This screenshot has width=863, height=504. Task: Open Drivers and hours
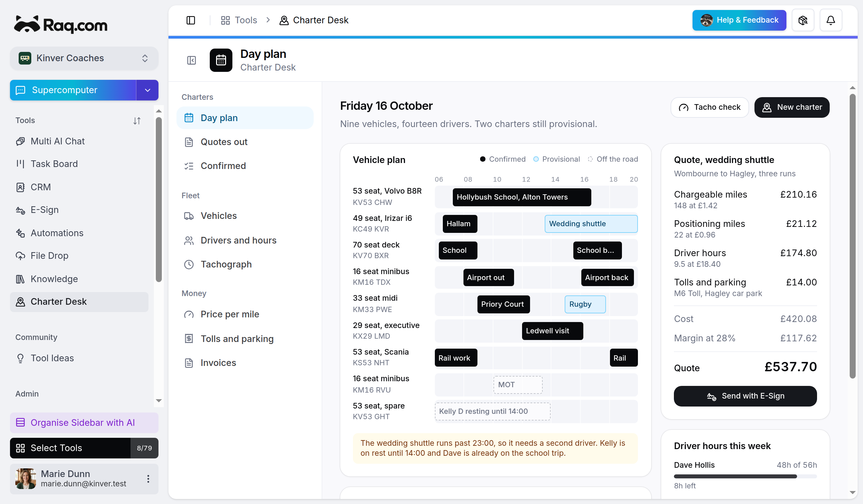pos(245,241)
